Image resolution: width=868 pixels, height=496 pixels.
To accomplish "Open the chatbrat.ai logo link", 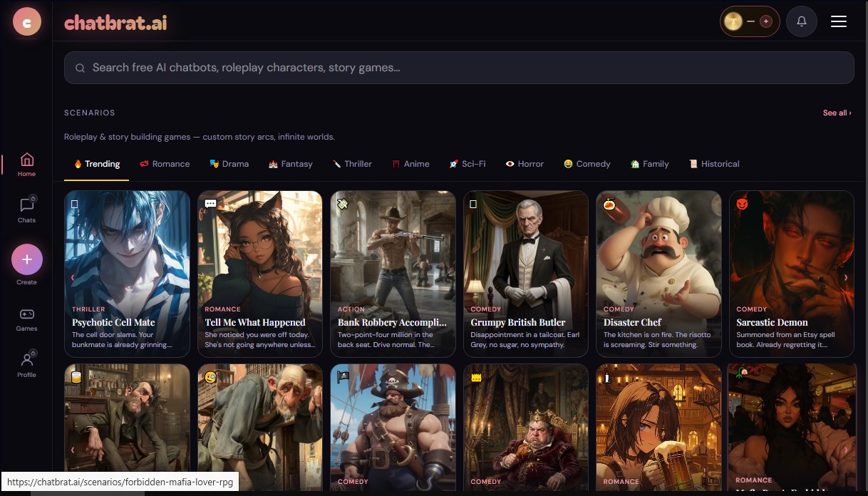I will pyautogui.click(x=115, y=23).
